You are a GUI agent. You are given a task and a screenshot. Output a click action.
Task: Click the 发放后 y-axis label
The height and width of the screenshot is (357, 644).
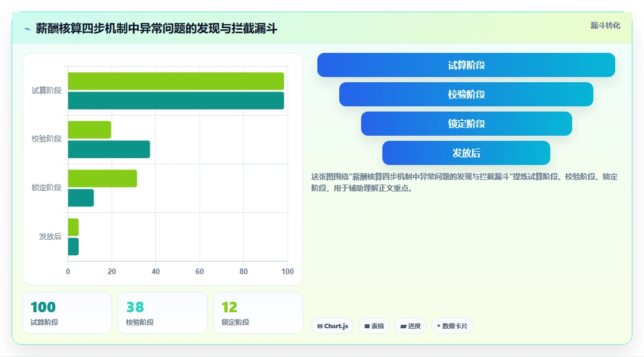[50, 236]
